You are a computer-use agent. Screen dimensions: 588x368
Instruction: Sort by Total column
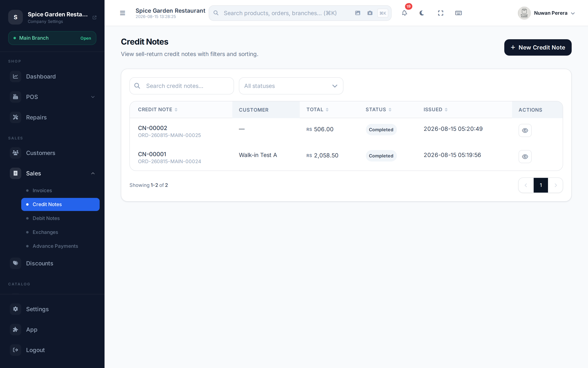click(317, 110)
